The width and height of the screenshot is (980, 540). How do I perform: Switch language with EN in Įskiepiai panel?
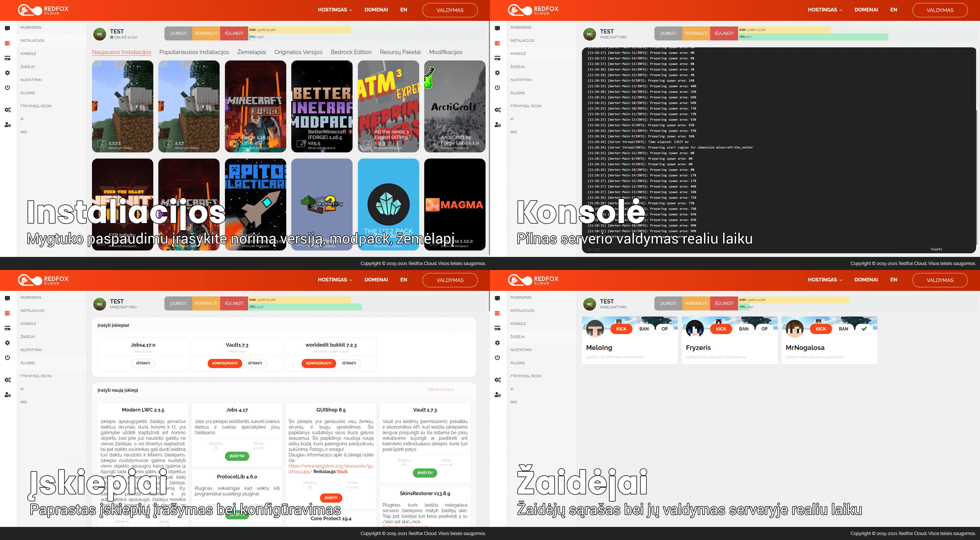pos(404,280)
